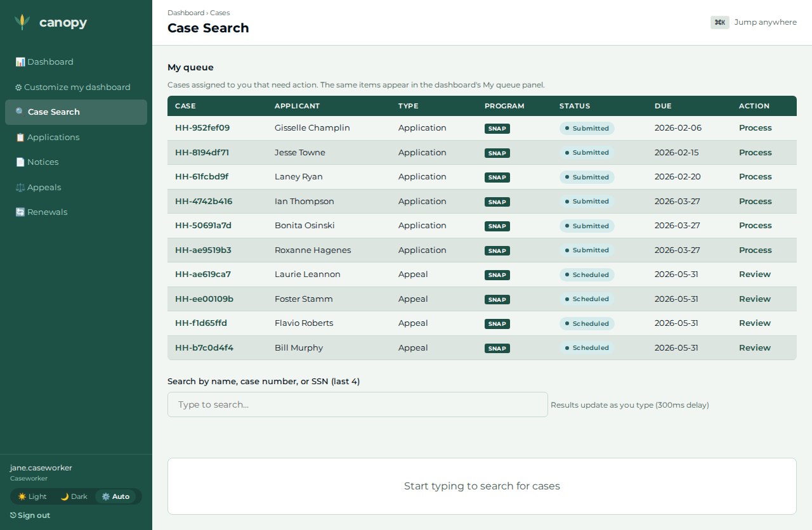Open case HH-f1d65ffd

201,323
